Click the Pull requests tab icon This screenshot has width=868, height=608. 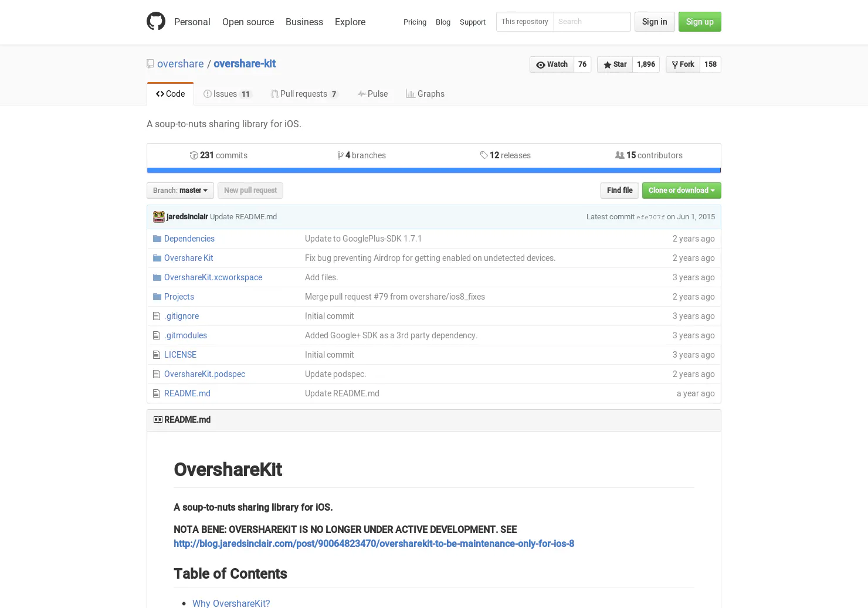pos(274,94)
